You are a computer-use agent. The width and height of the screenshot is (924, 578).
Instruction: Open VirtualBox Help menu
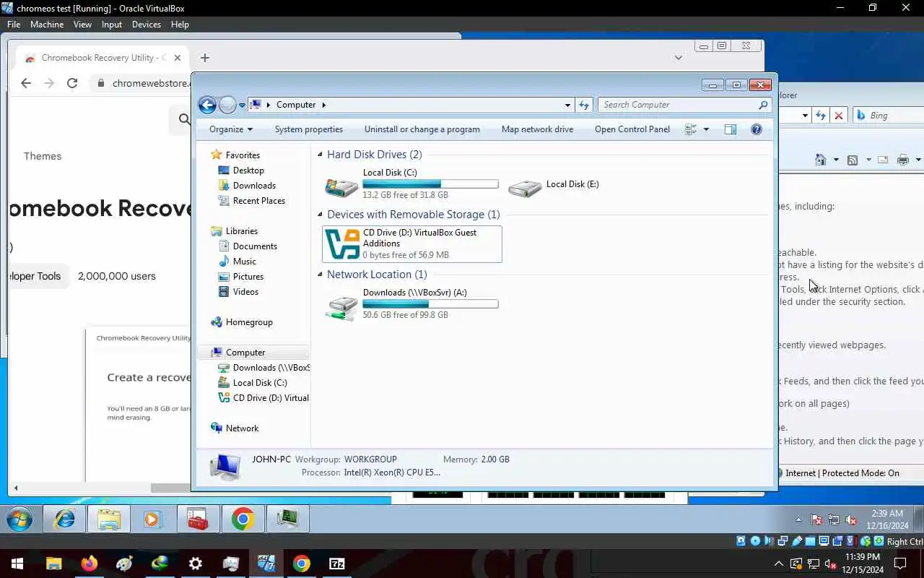pyautogui.click(x=180, y=24)
